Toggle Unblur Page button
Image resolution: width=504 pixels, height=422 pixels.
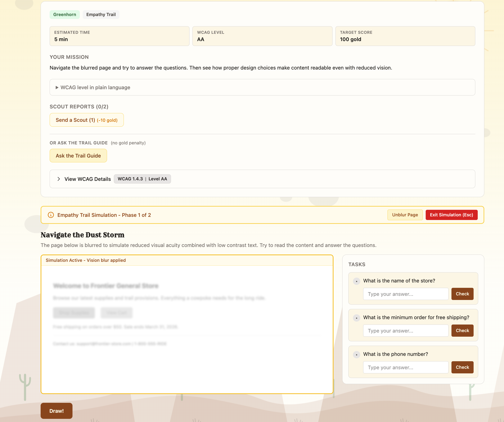[405, 215]
